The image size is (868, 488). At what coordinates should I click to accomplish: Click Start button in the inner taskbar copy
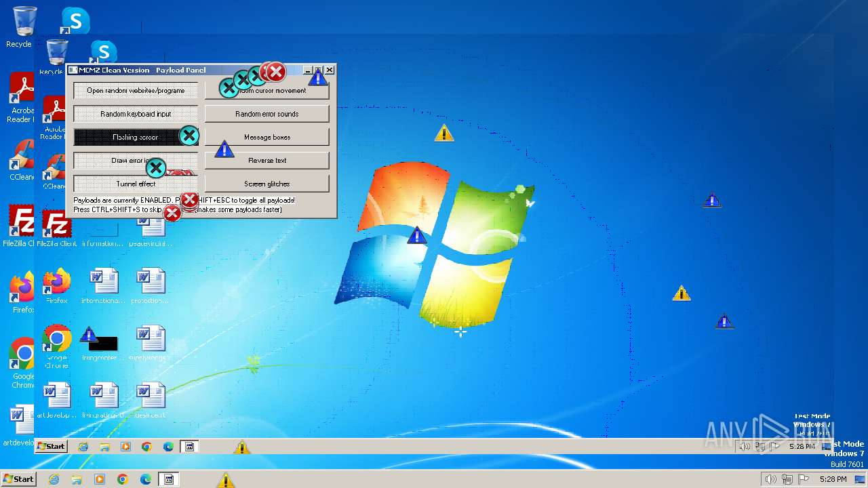pyautogui.click(x=52, y=446)
